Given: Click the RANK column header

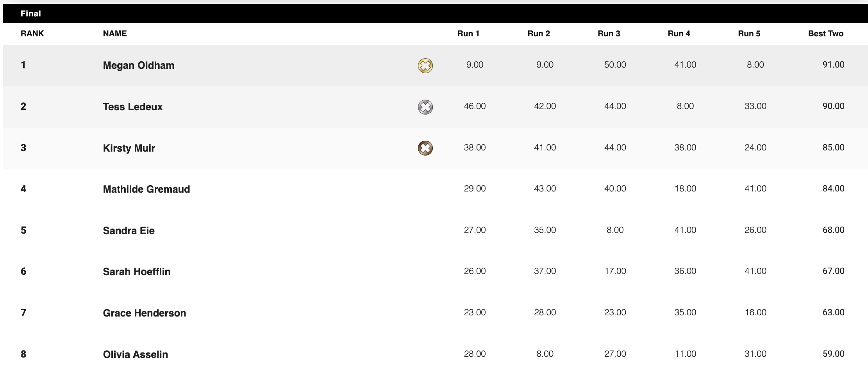Looking at the screenshot, I should pos(32,34).
